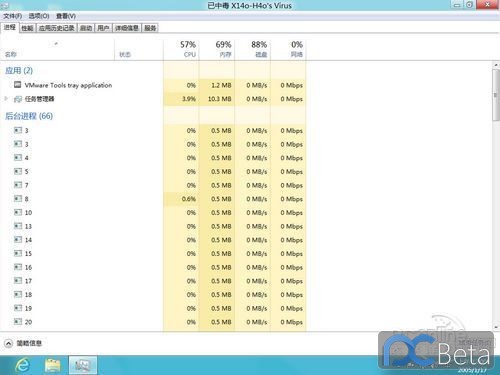Select the icon of process 20

tap(18, 322)
